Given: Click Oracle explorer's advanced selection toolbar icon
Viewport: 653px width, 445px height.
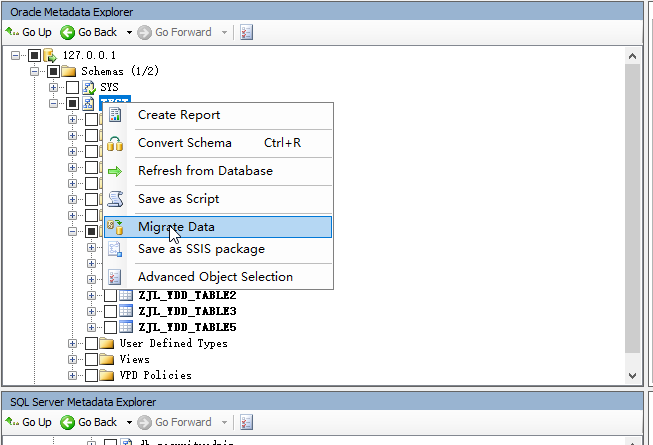Looking at the screenshot, I should 246,32.
